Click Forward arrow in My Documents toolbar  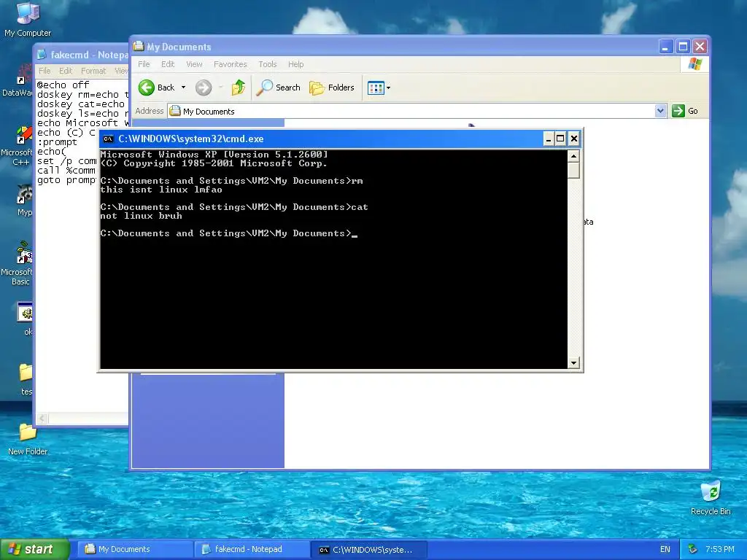(204, 87)
